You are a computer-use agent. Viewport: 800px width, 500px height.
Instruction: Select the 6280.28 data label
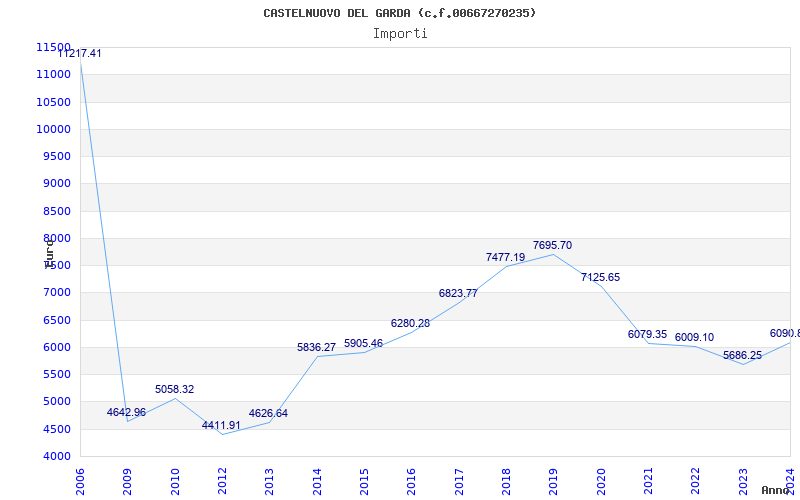coord(410,323)
